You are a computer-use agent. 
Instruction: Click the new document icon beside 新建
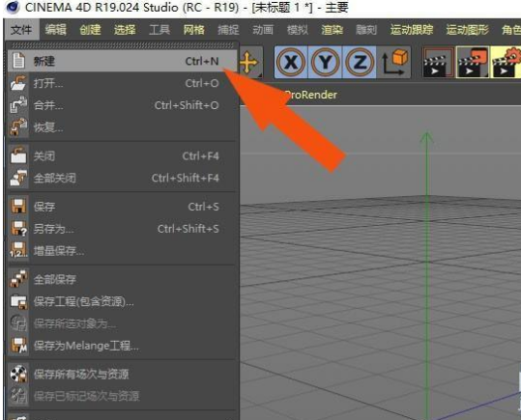[18, 61]
